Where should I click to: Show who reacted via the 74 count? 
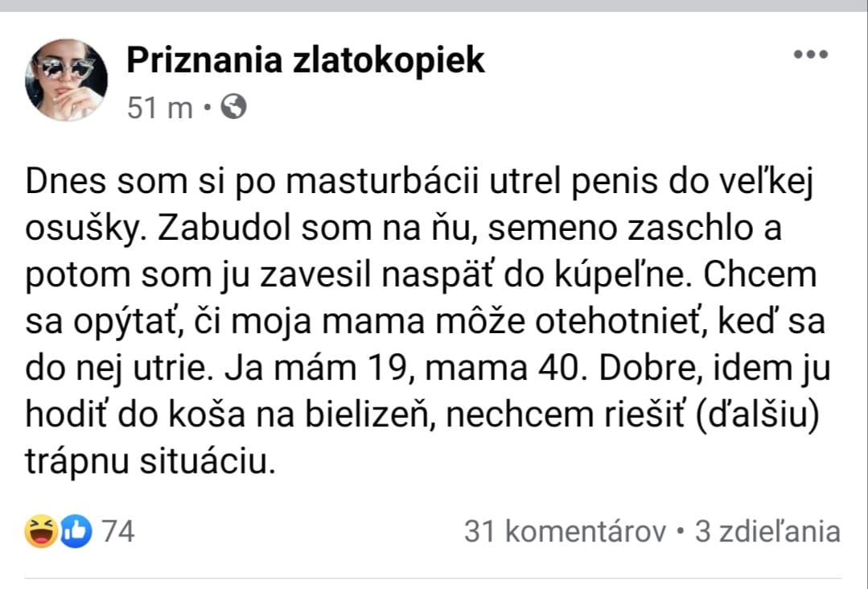pyautogui.click(x=117, y=532)
